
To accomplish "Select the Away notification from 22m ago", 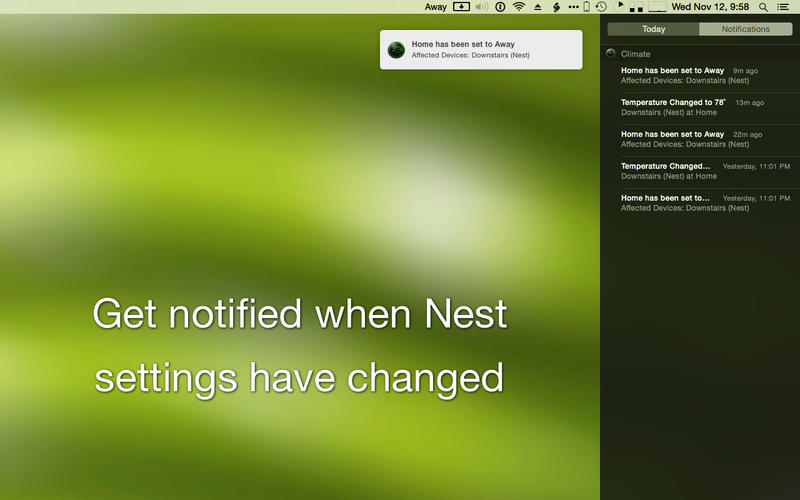I will click(x=700, y=139).
